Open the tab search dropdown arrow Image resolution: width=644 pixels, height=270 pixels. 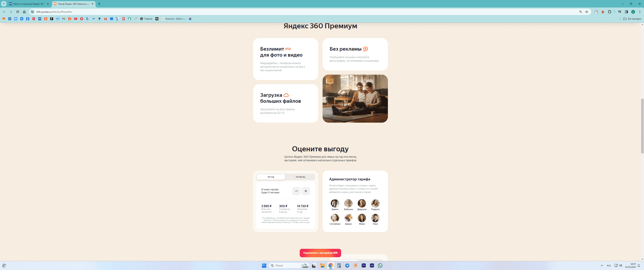point(4,4)
